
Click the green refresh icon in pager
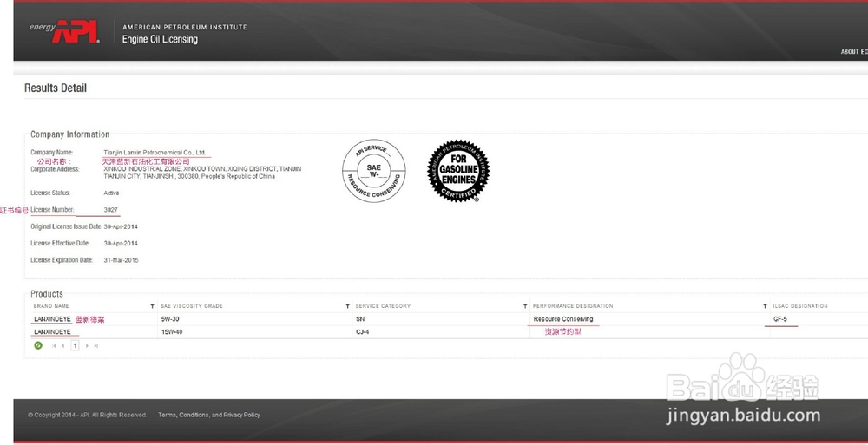[38, 345]
